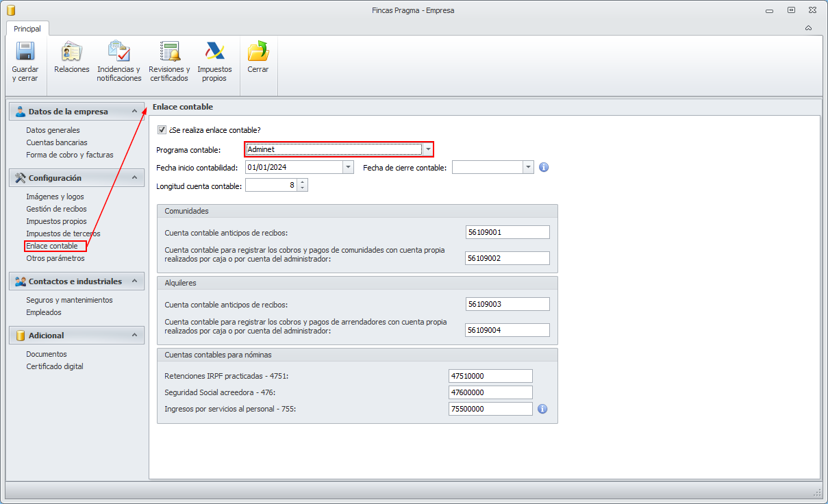Click Comunidades anticipos field 56109001
Screen dimensions: 828x504
507,232
